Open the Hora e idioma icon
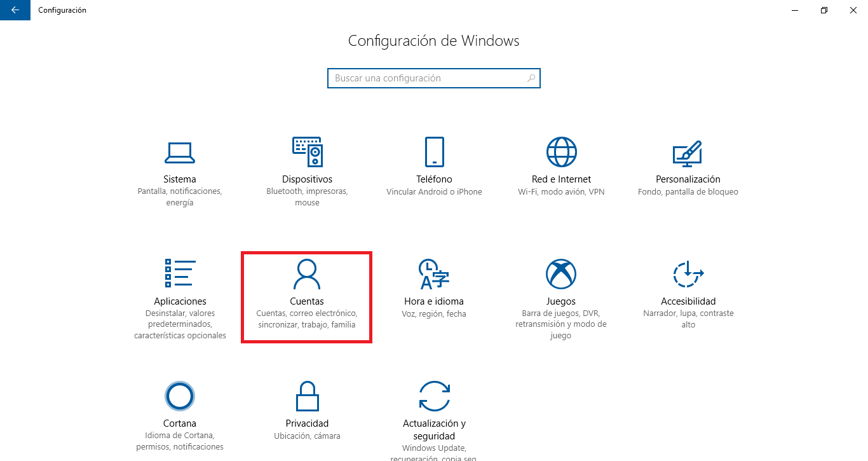 pos(434,274)
